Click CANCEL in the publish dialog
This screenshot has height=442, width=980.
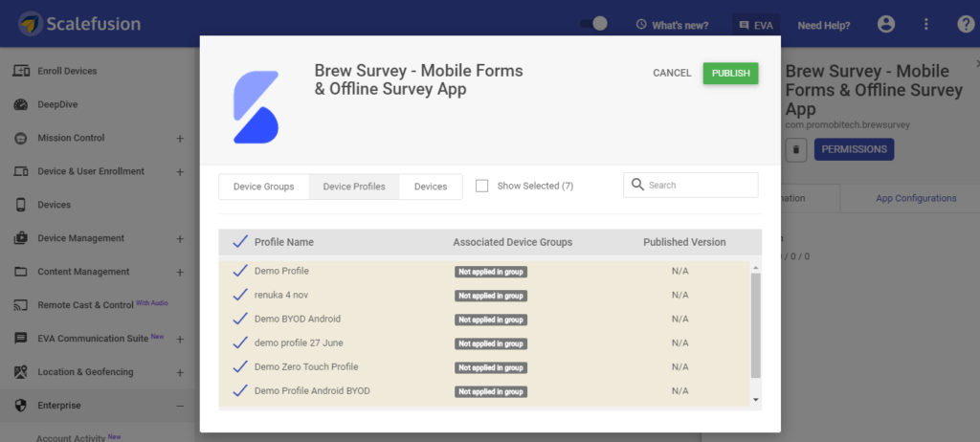tap(672, 73)
